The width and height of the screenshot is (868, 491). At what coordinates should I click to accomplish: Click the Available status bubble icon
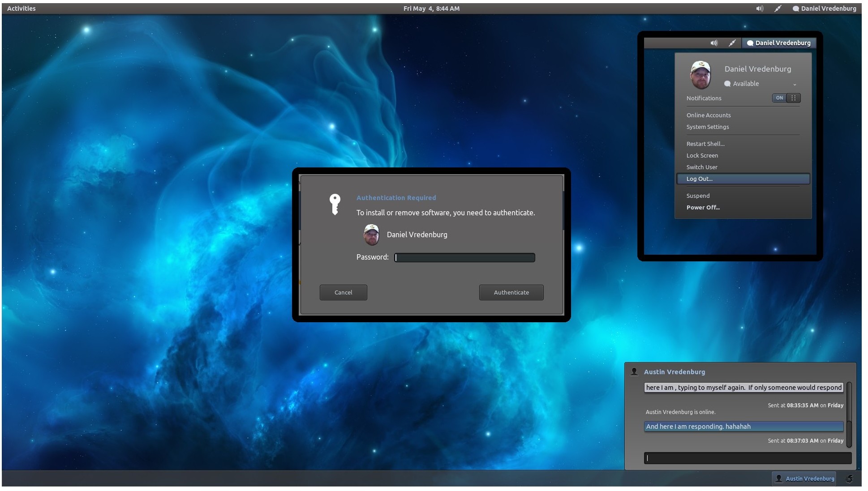[727, 84]
